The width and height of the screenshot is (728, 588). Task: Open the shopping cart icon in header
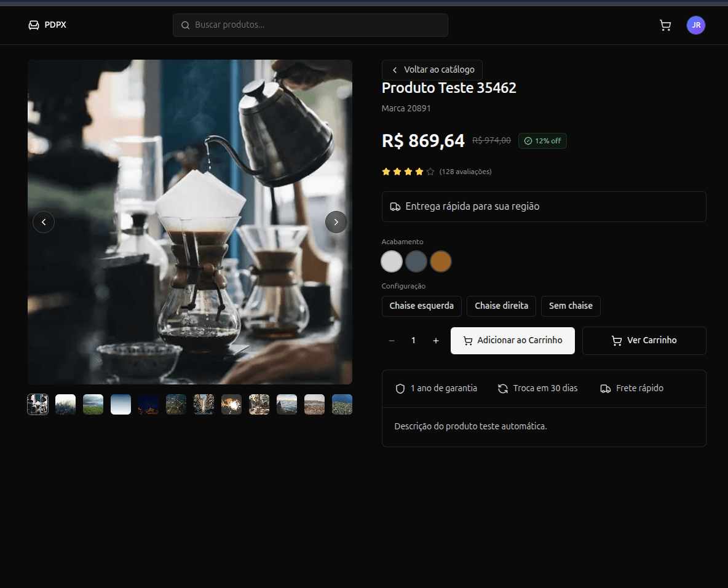665,25
